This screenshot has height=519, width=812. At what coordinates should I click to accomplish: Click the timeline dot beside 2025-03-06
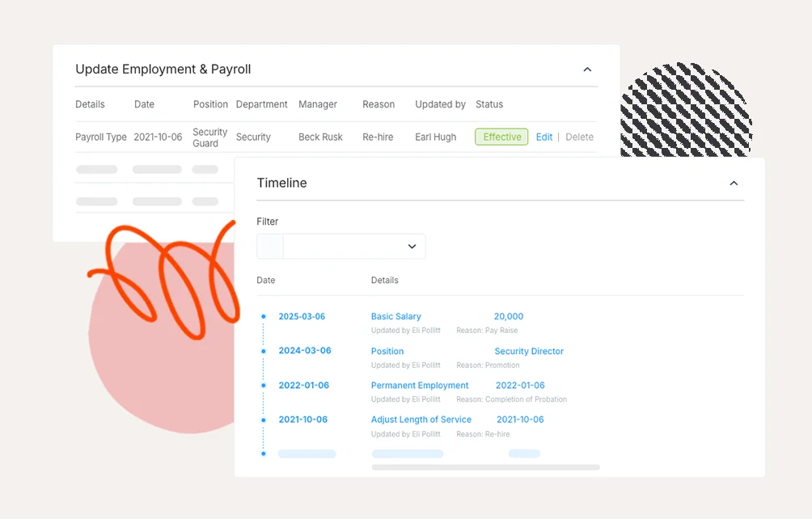[264, 317]
